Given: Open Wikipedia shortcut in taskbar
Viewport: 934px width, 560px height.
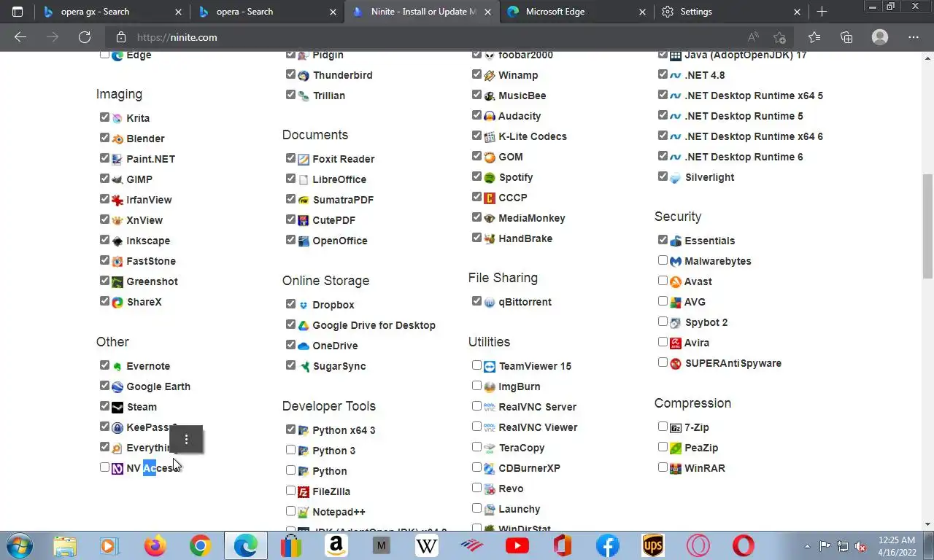Looking at the screenshot, I should click(427, 545).
